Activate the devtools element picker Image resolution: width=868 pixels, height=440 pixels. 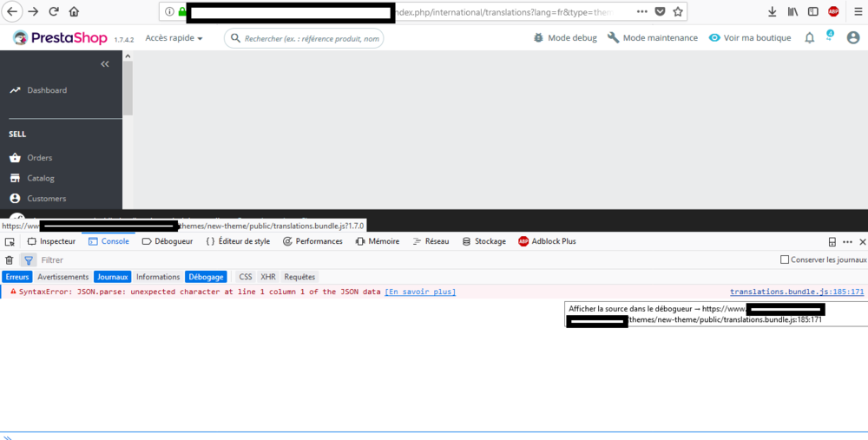click(10, 242)
